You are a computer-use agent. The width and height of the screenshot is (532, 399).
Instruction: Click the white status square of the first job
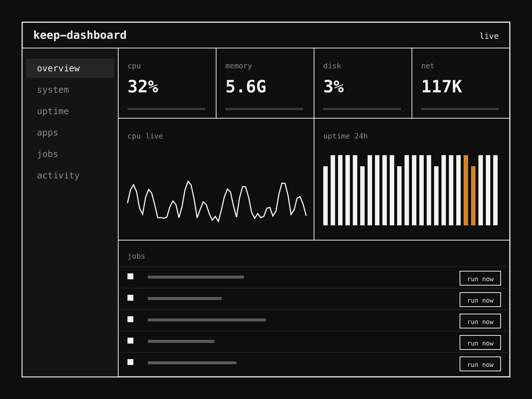[130, 276]
